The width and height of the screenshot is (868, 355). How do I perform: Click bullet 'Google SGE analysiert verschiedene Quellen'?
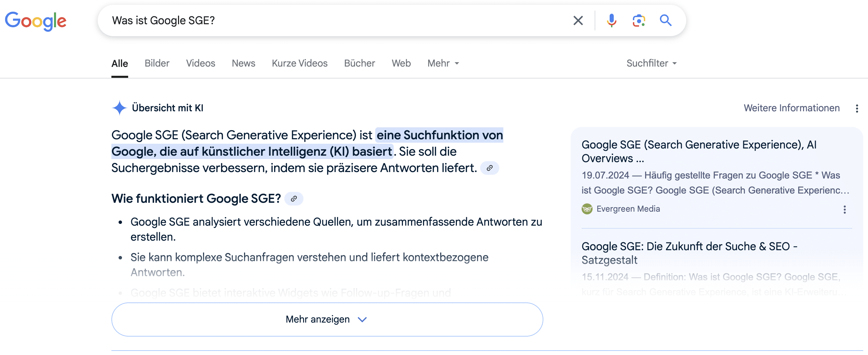click(x=336, y=229)
